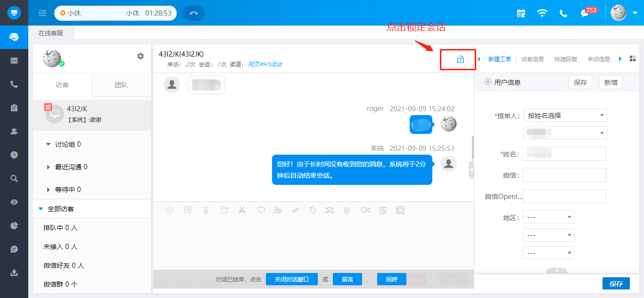
Task: Open the clipboard tickets sidebar icon
Action: click(x=14, y=108)
